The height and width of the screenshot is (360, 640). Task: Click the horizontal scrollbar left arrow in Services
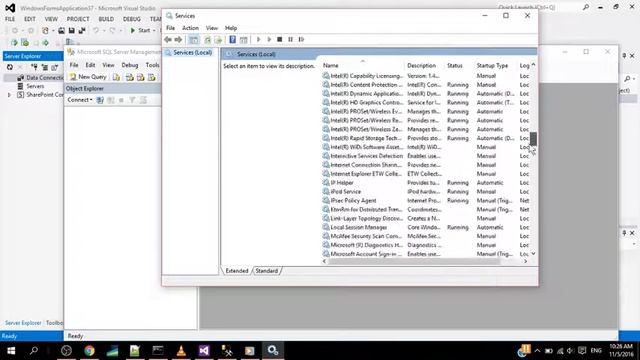(324, 261)
